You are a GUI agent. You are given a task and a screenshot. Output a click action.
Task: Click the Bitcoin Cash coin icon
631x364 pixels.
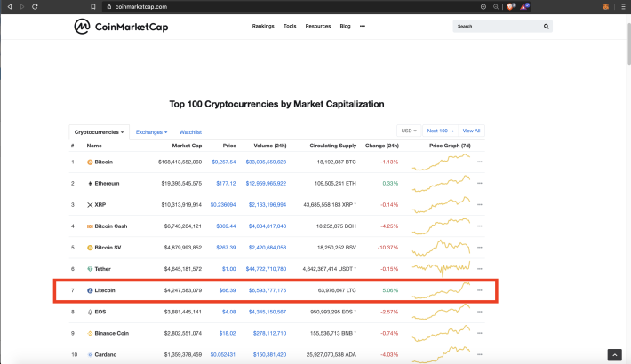pyautogui.click(x=90, y=226)
